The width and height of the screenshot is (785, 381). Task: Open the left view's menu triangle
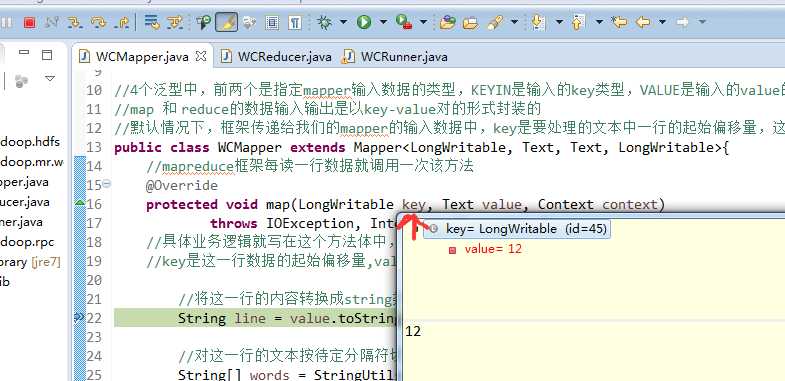[50, 78]
